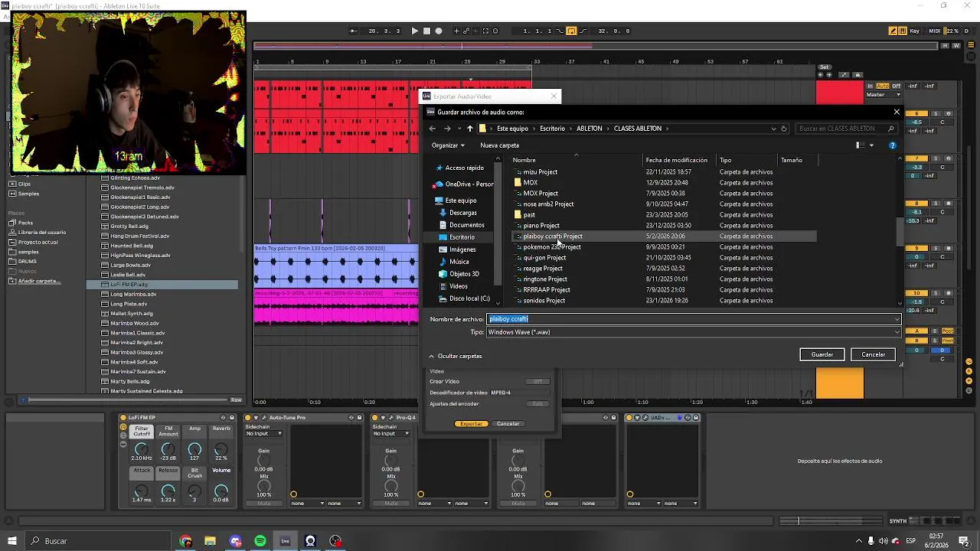Enable Draw Mode pencil icon
980x551 pixels.
(x=893, y=31)
